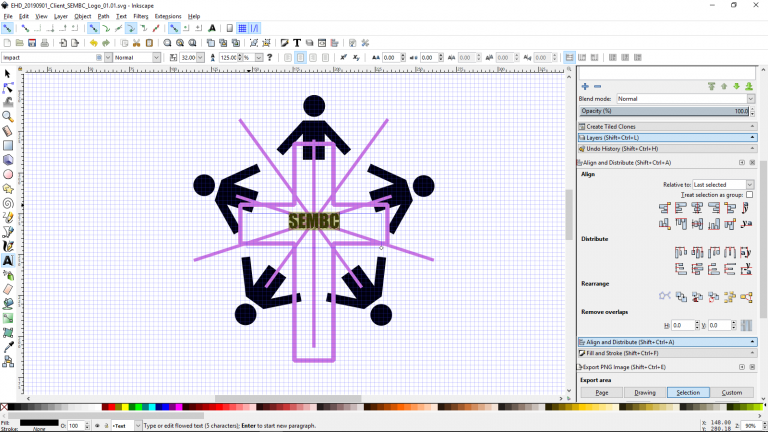The height and width of the screenshot is (432, 768).
Task: Select the Ellipse tool
Action: click(7, 174)
